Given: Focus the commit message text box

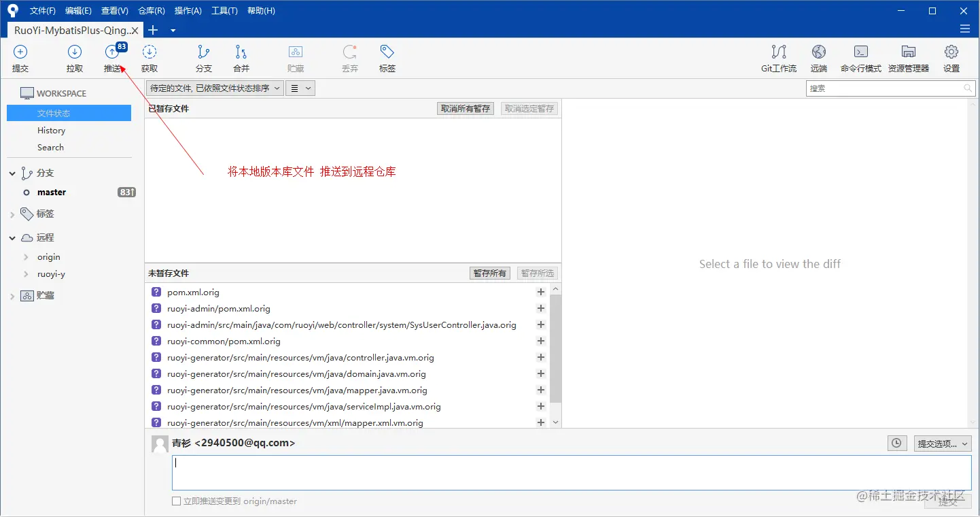Looking at the screenshot, I should click(572, 473).
